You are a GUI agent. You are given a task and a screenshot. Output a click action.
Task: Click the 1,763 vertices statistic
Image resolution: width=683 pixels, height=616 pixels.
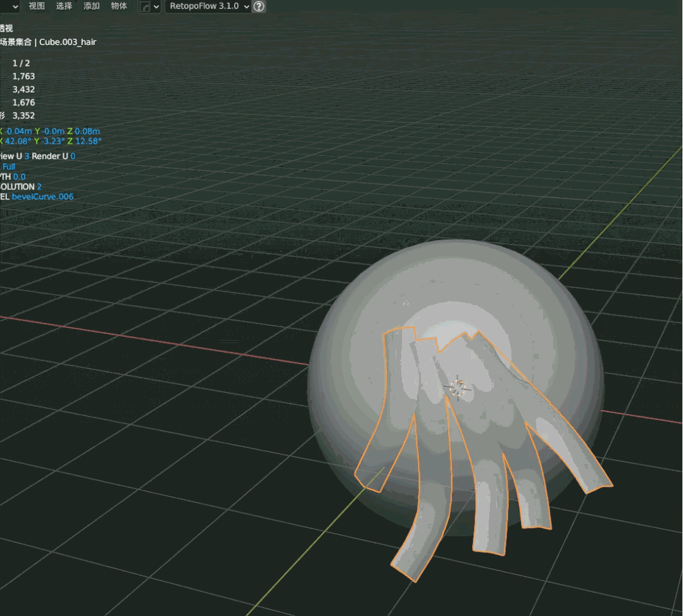pyautogui.click(x=23, y=76)
